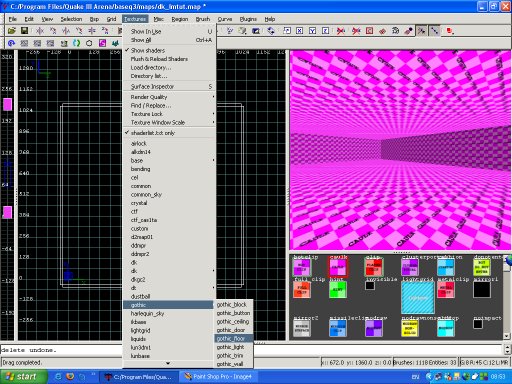512x384 pixels.
Task: Click the red C square toolbar icon
Action: [x=369, y=31]
